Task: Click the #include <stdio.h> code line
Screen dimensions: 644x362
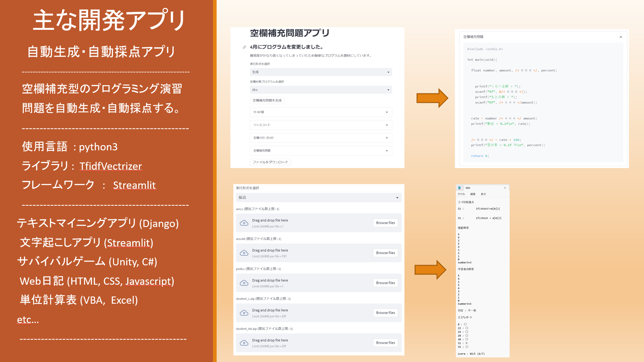Action: pos(485,49)
